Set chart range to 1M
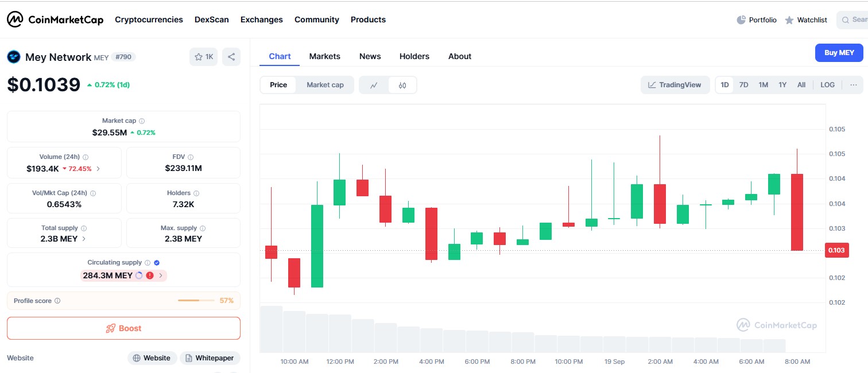 coord(763,85)
